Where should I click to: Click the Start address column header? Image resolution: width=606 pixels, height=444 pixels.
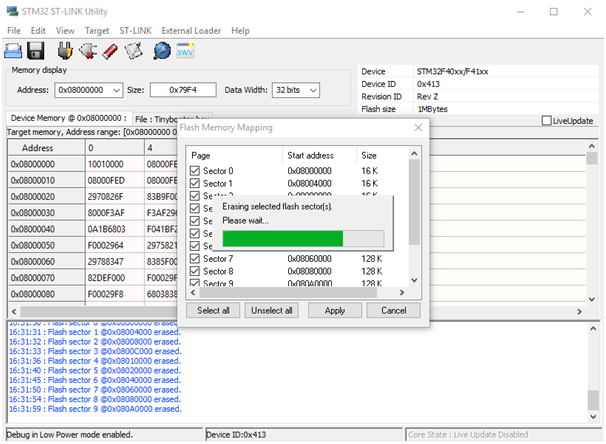click(319, 155)
